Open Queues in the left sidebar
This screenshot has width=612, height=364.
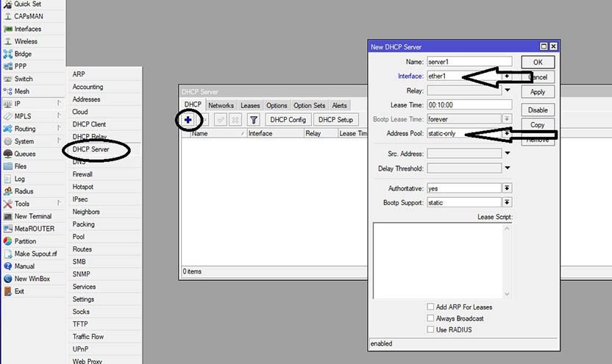[x=25, y=154]
